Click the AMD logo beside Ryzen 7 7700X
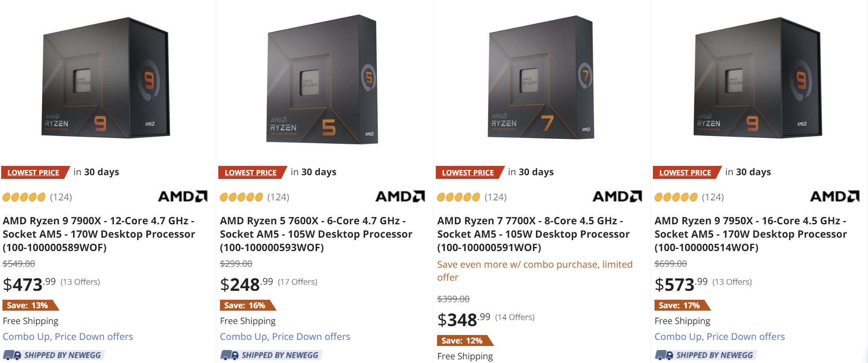 click(616, 197)
